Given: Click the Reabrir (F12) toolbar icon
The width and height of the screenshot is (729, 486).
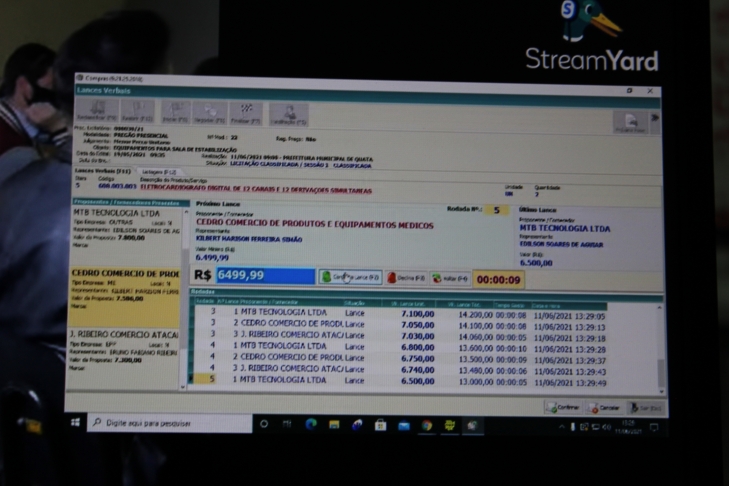Looking at the screenshot, I should click(138, 112).
